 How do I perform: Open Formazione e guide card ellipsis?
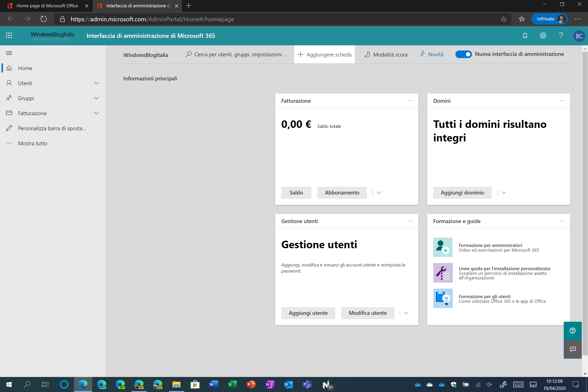tap(562, 221)
